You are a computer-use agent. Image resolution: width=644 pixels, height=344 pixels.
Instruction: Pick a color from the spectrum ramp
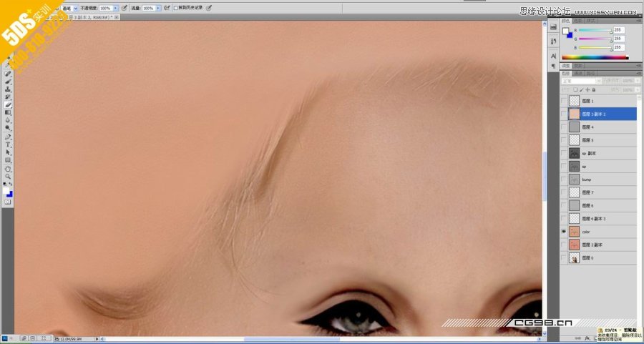tap(595, 57)
